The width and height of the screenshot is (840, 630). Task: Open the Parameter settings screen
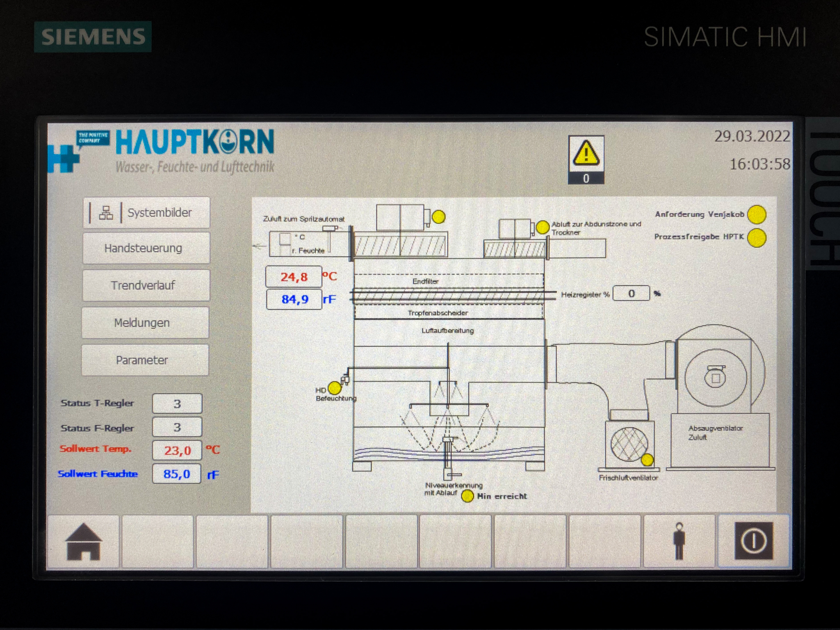coord(145,360)
